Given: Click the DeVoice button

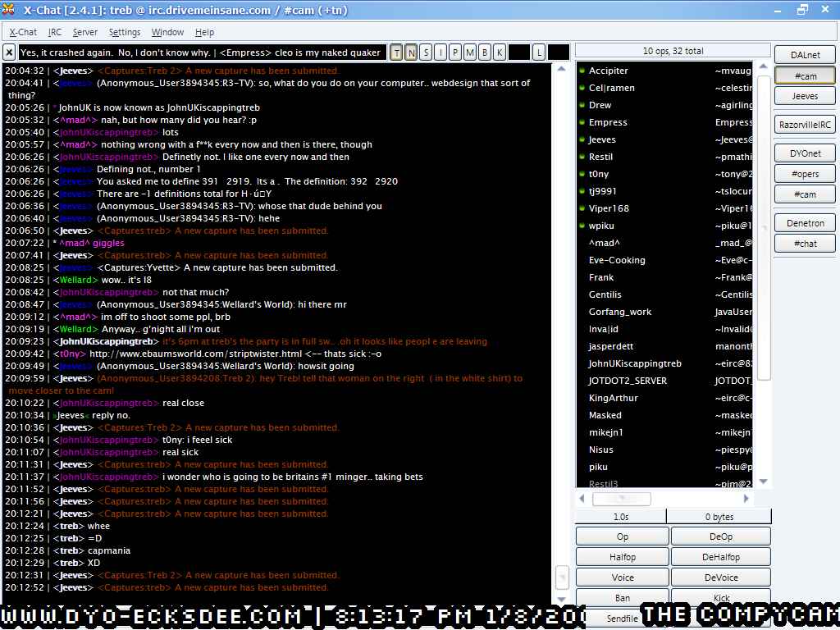Looking at the screenshot, I should coord(720,577).
